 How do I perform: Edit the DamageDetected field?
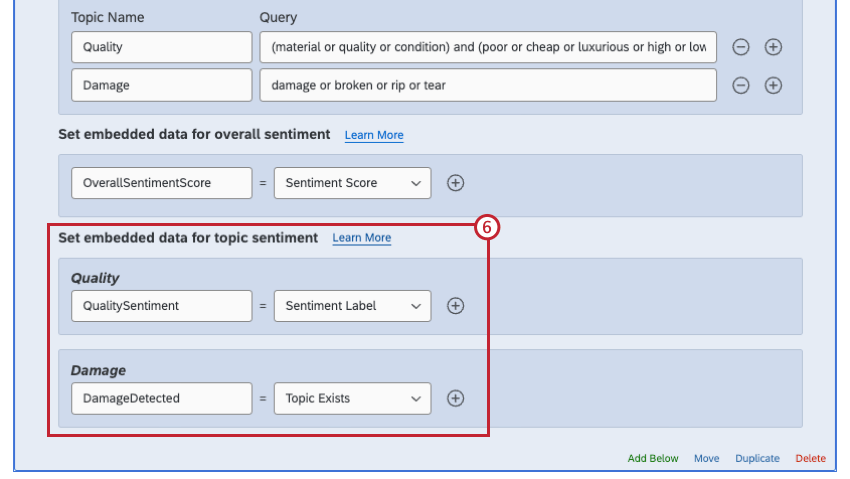point(162,398)
